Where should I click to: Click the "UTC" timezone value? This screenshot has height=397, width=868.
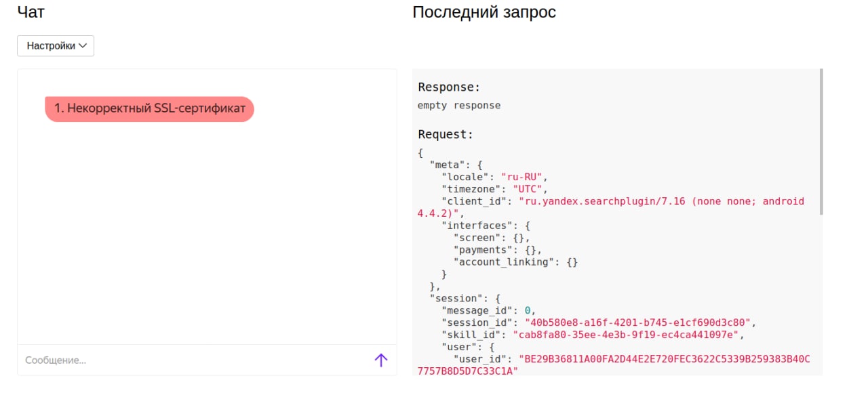(x=528, y=189)
